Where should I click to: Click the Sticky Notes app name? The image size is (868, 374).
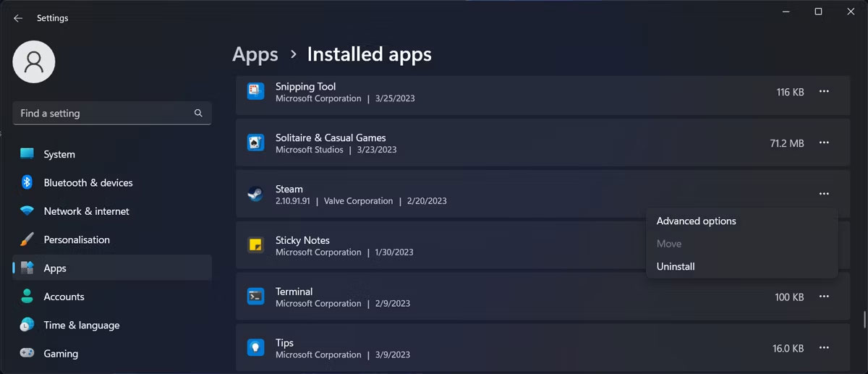[302, 240]
